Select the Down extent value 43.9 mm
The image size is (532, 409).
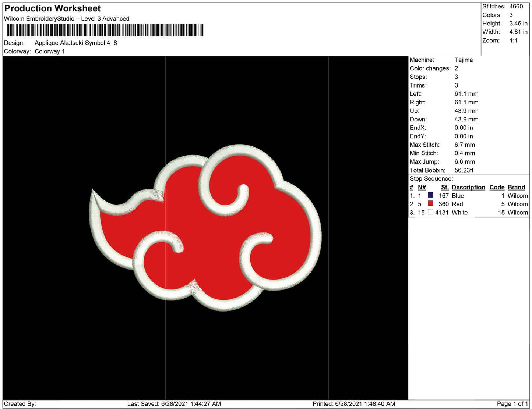[466, 119]
